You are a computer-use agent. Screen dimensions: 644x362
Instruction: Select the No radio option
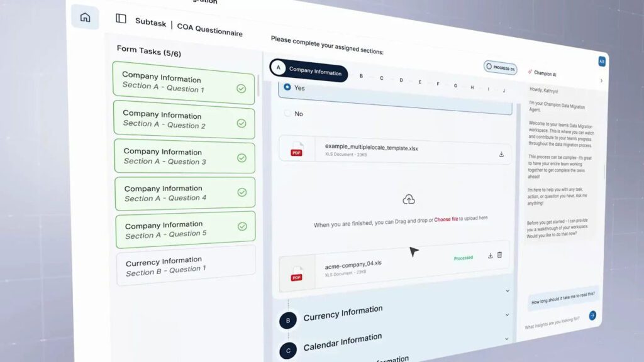click(288, 114)
